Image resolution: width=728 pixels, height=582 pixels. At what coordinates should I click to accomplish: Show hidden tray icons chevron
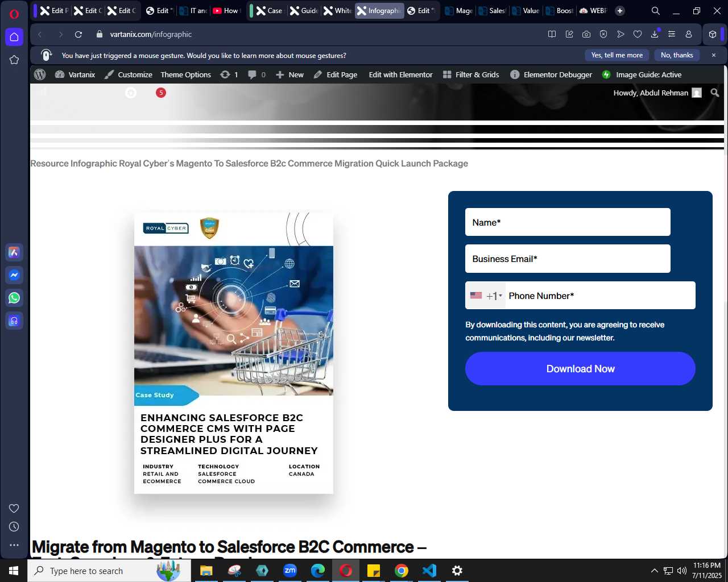654,571
